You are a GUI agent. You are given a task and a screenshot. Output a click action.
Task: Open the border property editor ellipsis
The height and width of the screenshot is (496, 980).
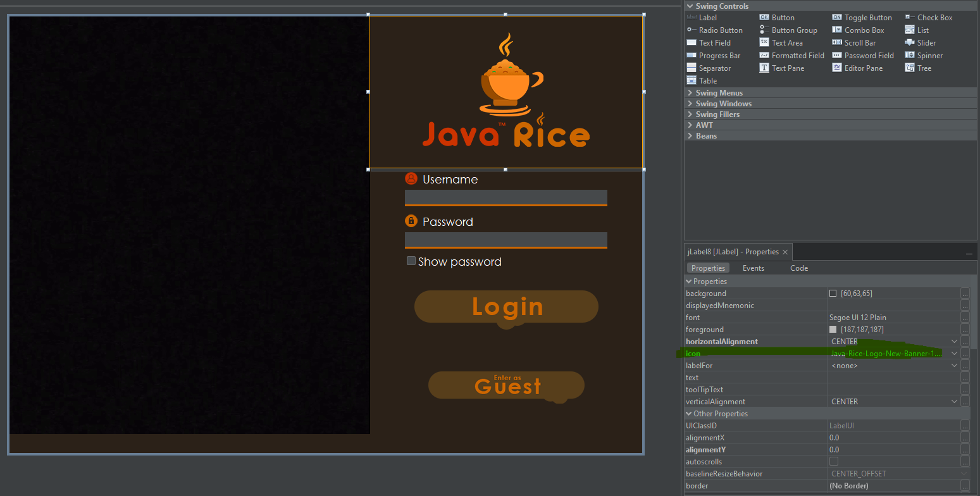pyautogui.click(x=965, y=486)
